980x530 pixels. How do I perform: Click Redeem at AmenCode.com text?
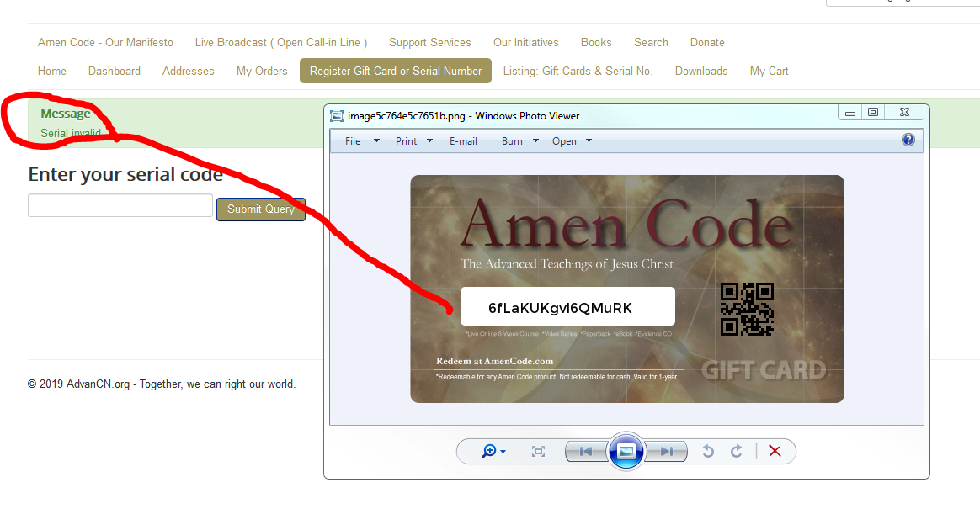494,361
